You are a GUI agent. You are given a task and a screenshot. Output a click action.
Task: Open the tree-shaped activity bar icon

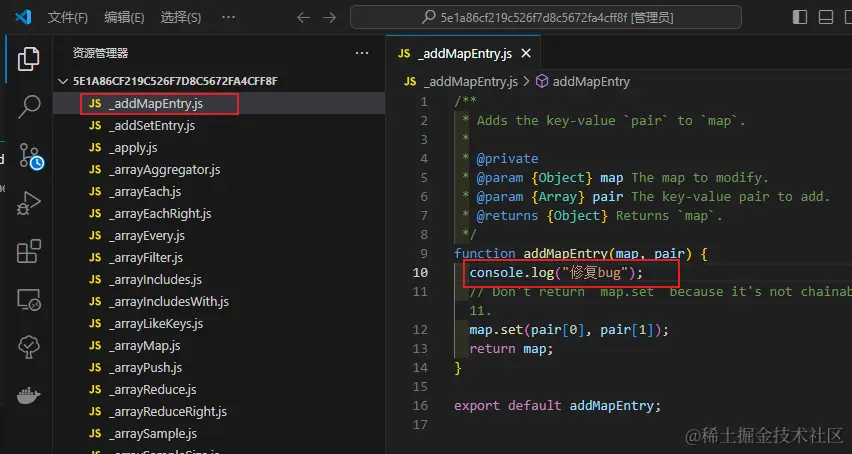click(x=29, y=347)
